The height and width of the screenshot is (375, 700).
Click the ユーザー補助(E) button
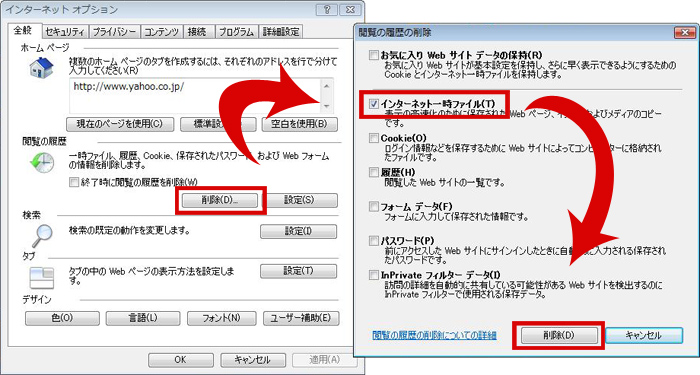click(x=301, y=318)
